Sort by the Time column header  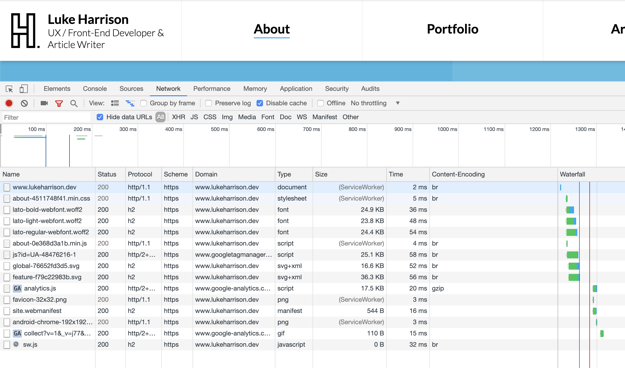pos(408,175)
